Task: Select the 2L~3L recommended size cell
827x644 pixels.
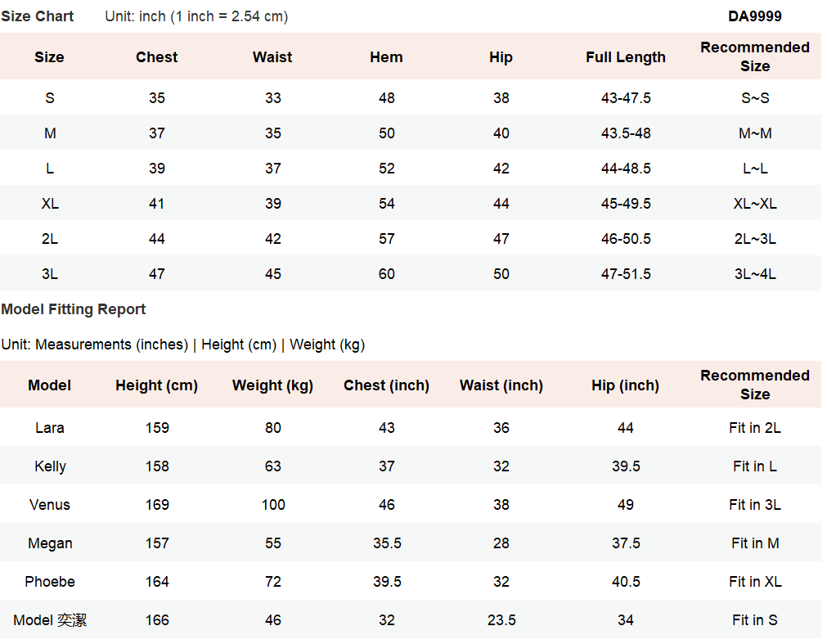Action: (x=754, y=239)
